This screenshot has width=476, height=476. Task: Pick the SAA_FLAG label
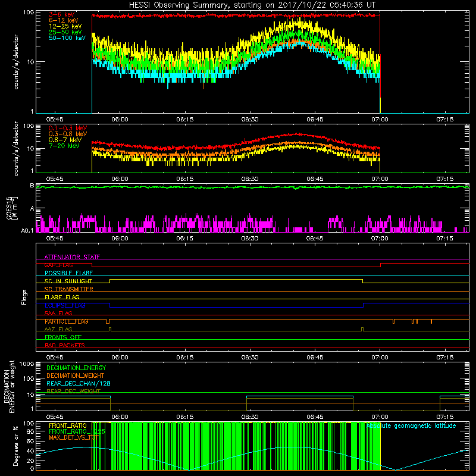[x=58, y=313]
